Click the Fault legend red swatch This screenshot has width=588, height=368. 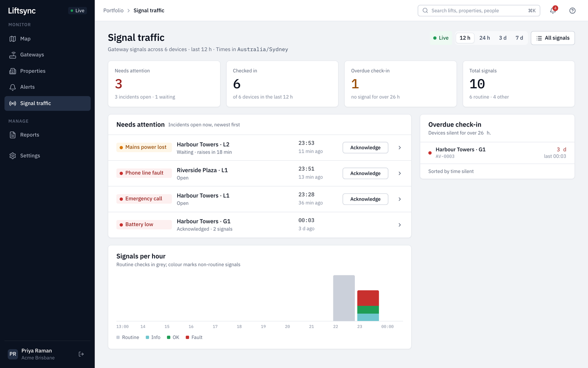187,337
